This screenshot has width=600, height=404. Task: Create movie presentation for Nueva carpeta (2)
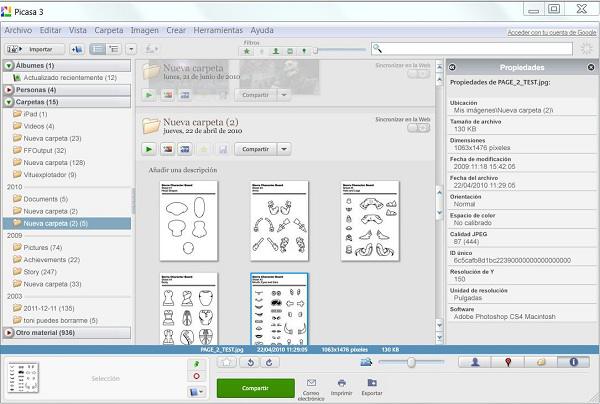click(185, 149)
